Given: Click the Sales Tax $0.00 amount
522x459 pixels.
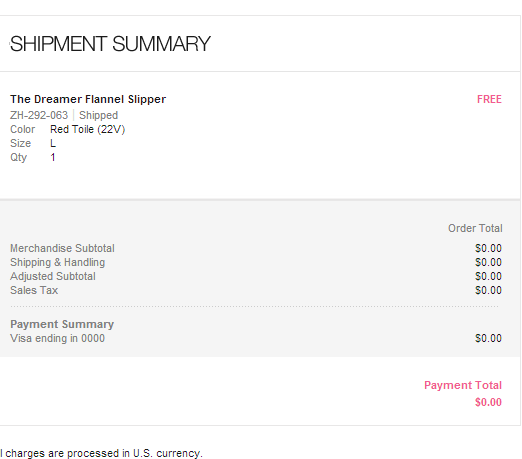Looking at the screenshot, I should click(x=488, y=290).
